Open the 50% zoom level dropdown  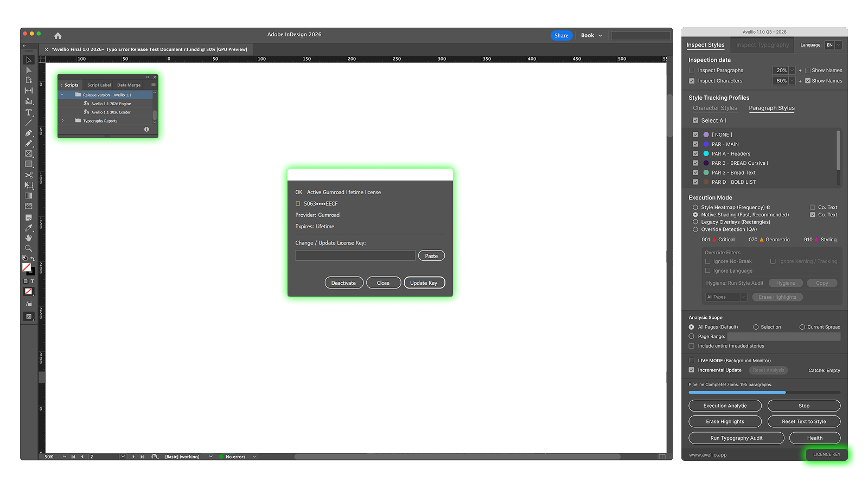point(64,457)
